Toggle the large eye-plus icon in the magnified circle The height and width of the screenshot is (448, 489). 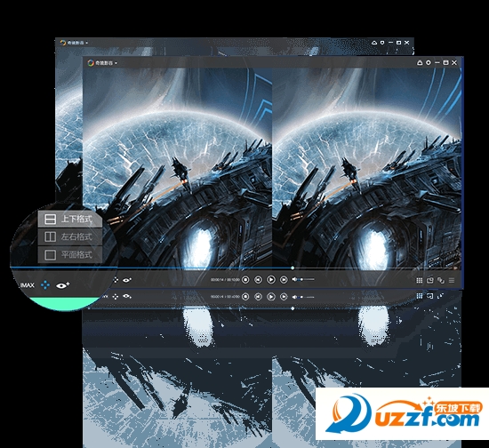(62, 285)
